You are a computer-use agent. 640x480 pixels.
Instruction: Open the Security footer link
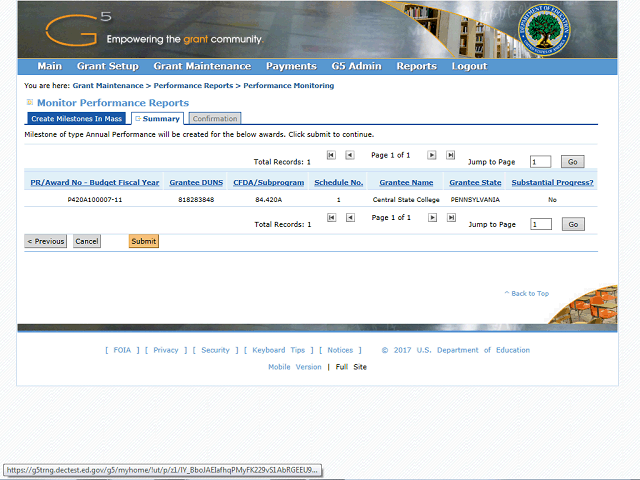(x=216, y=350)
